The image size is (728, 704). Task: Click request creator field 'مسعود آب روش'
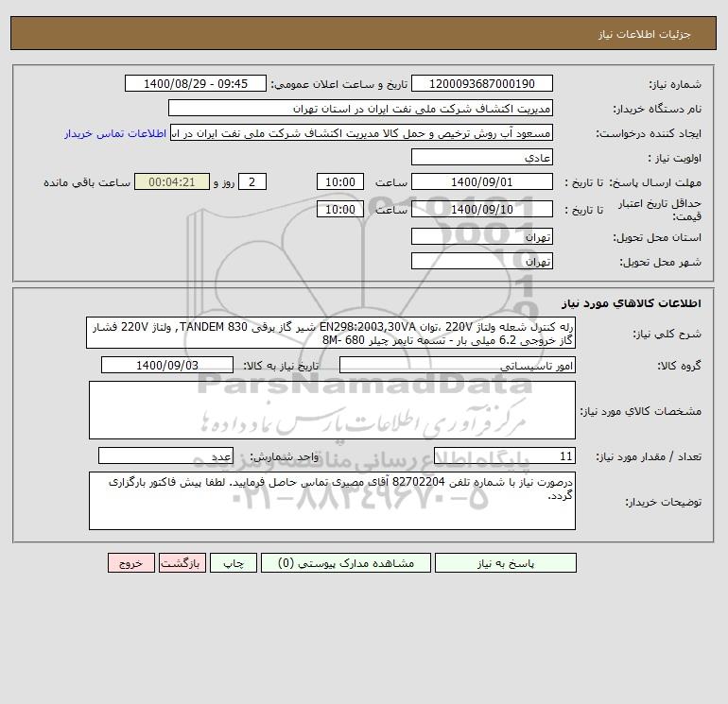click(x=362, y=133)
